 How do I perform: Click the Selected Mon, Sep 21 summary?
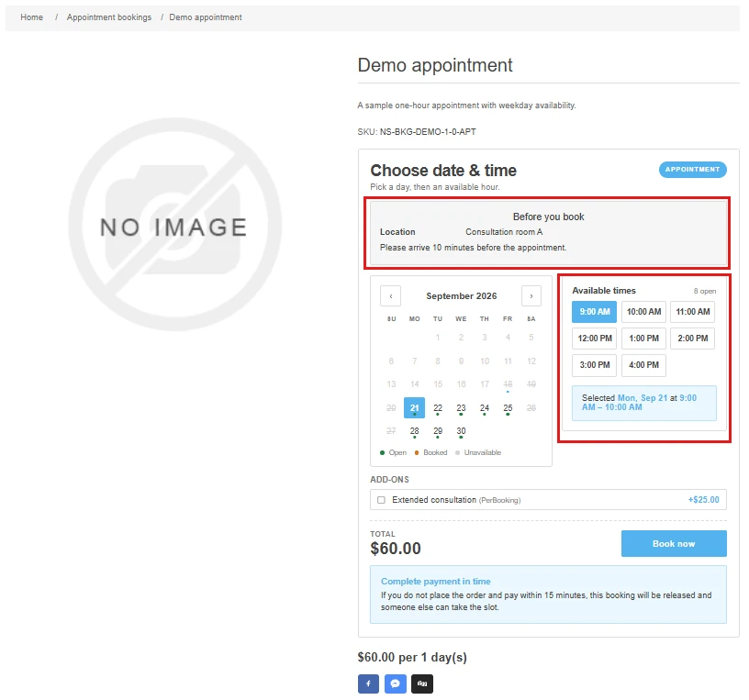point(644,403)
